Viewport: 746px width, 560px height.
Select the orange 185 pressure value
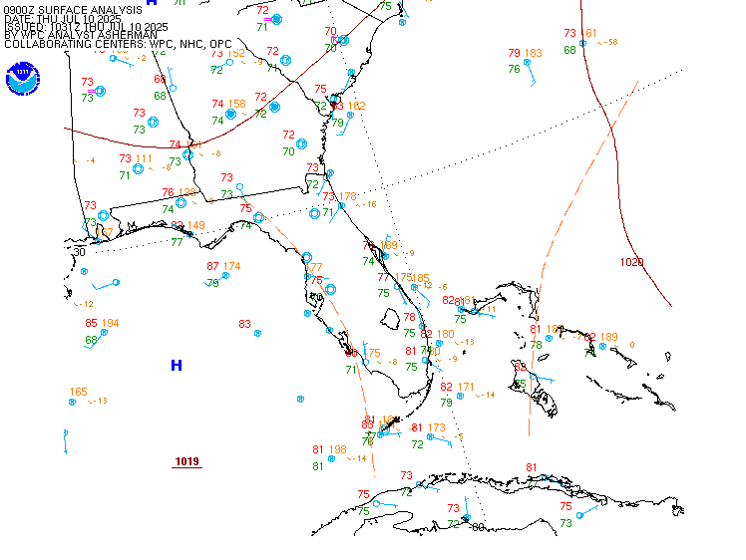tap(421, 278)
